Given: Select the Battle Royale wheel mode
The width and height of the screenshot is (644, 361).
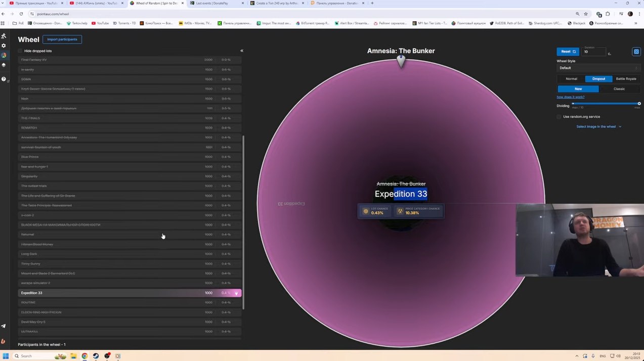Looking at the screenshot, I should click(626, 79).
